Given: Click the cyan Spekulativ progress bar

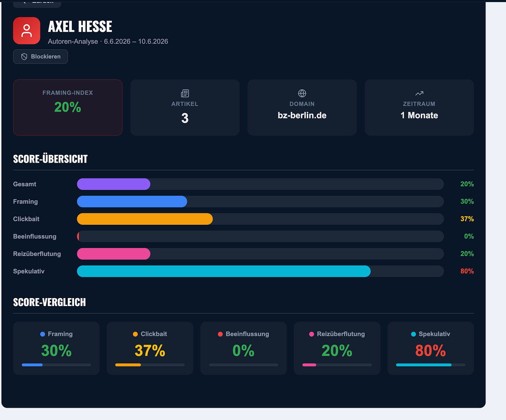Looking at the screenshot, I should [224, 271].
